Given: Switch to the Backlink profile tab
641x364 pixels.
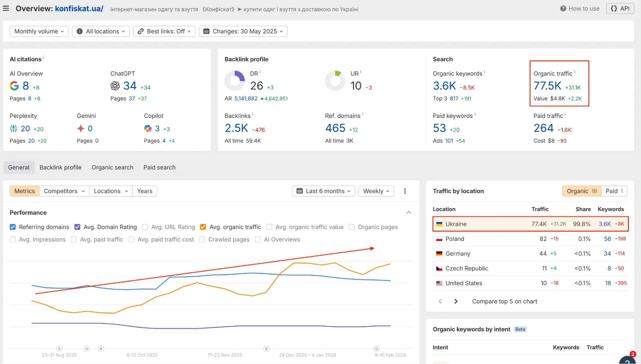Looking at the screenshot, I should [x=60, y=167].
